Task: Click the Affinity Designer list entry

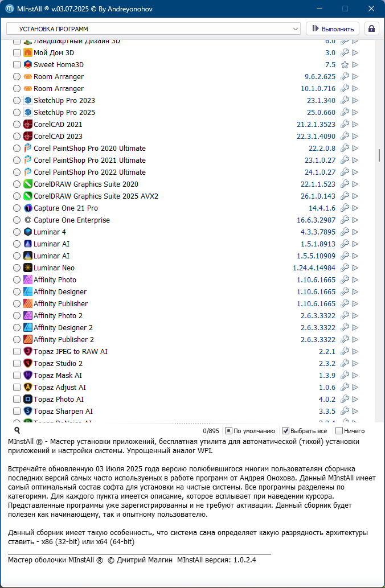Action: (x=60, y=291)
